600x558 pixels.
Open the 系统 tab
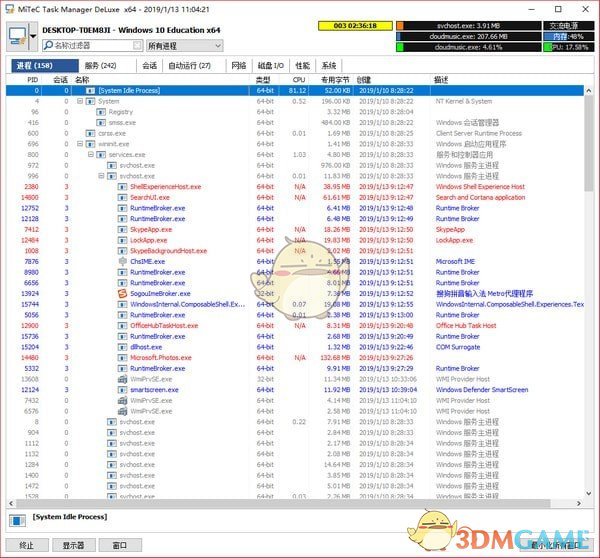coord(329,66)
